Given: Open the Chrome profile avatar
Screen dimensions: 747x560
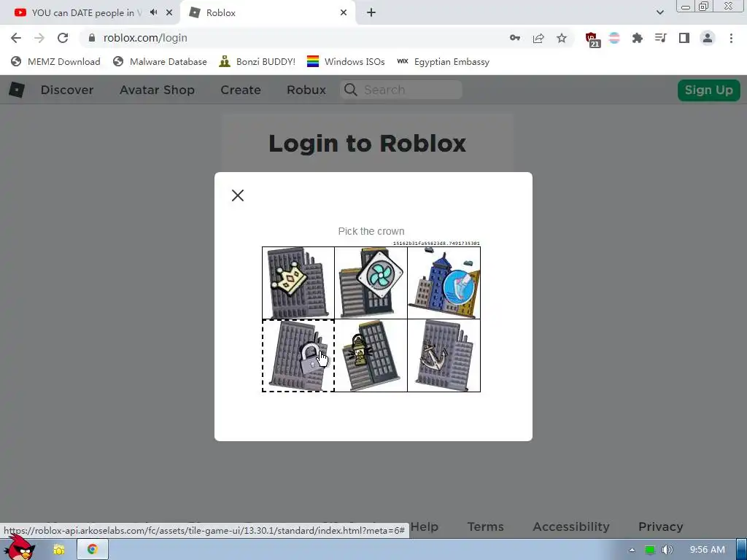Looking at the screenshot, I should coord(708,38).
